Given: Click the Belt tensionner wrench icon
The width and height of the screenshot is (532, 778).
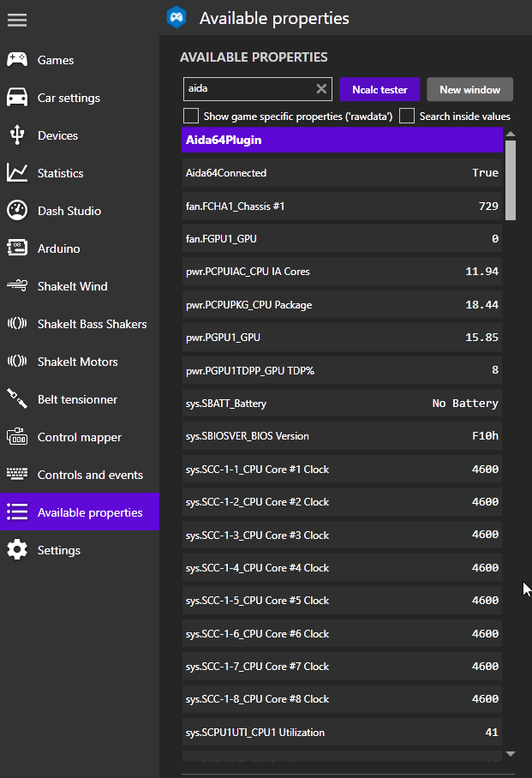Looking at the screenshot, I should 18,398.
